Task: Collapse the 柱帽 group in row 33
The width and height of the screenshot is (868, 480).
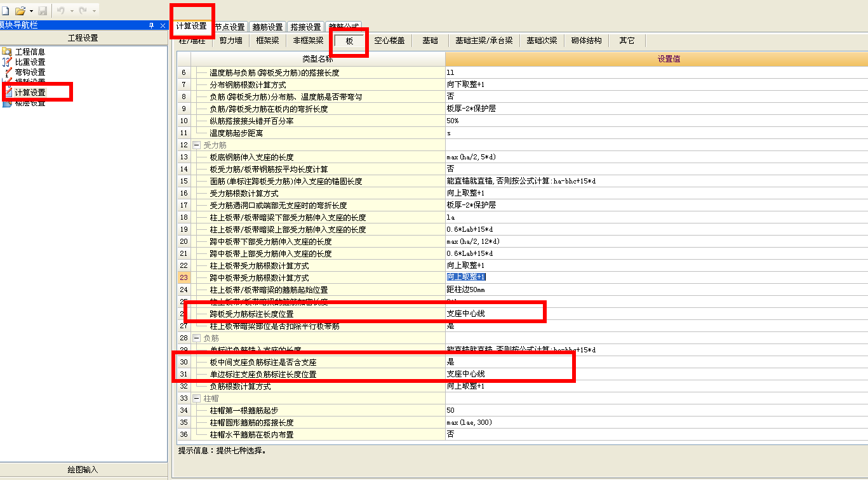Action: [196, 398]
